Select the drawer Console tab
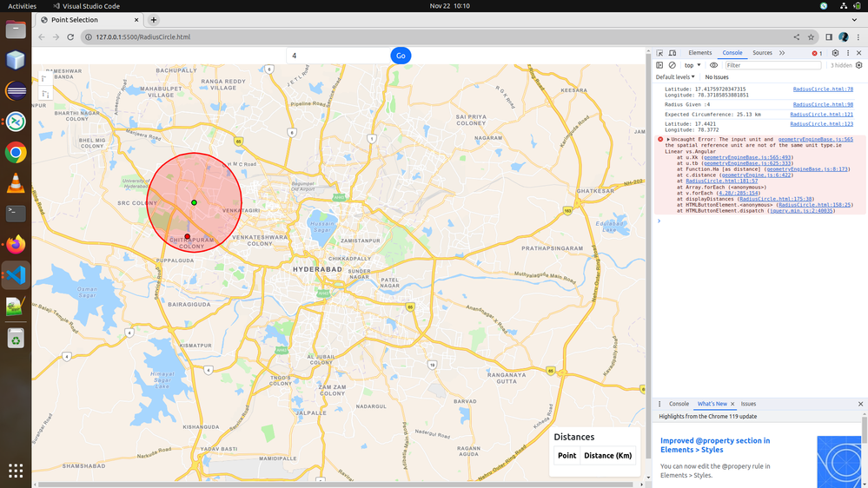Screen dimensions: 868x488 point(679,404)
